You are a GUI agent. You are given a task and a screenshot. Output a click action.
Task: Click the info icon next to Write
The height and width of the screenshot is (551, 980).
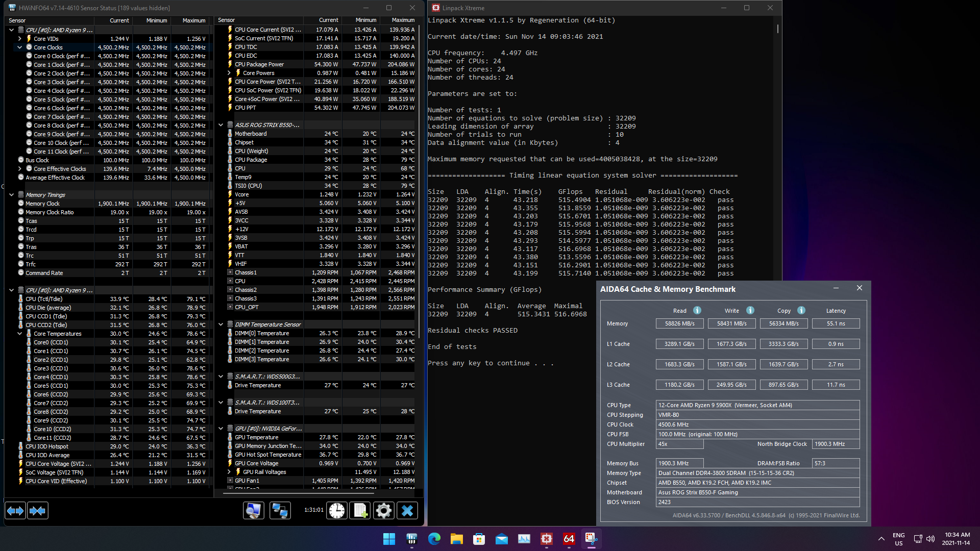click(750, 310)
